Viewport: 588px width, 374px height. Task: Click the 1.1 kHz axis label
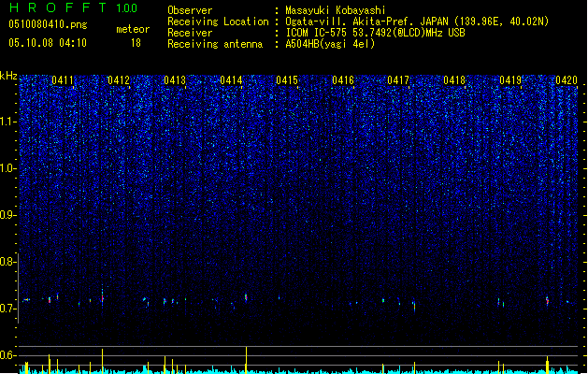point(8,122)
